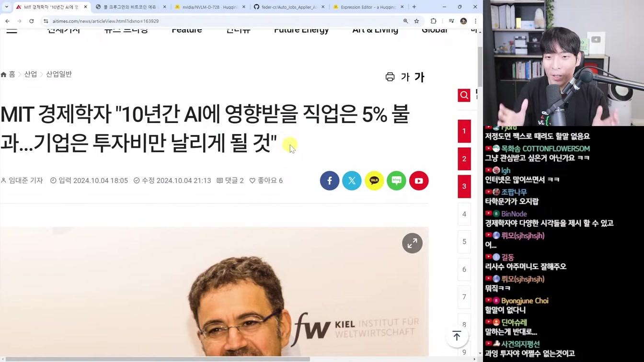Open ranked article number 5

click(x=464, y=242)
